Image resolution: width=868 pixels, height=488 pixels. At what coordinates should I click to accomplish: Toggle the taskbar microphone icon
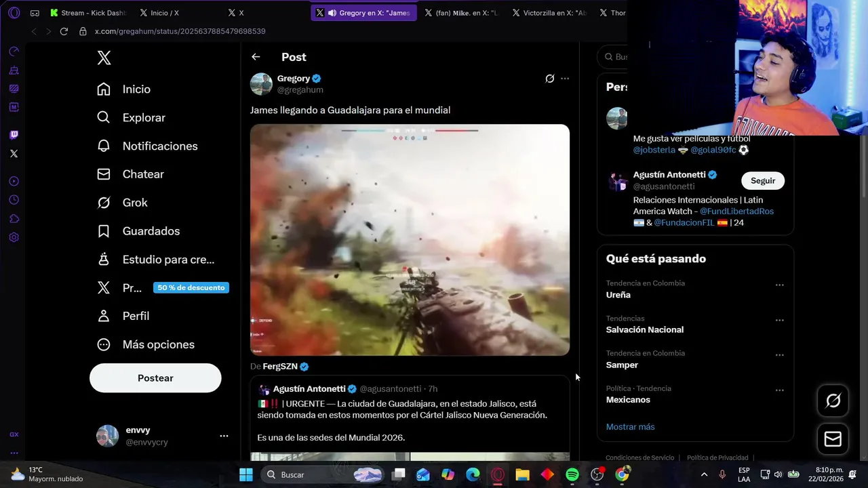[x=722, y=474]
